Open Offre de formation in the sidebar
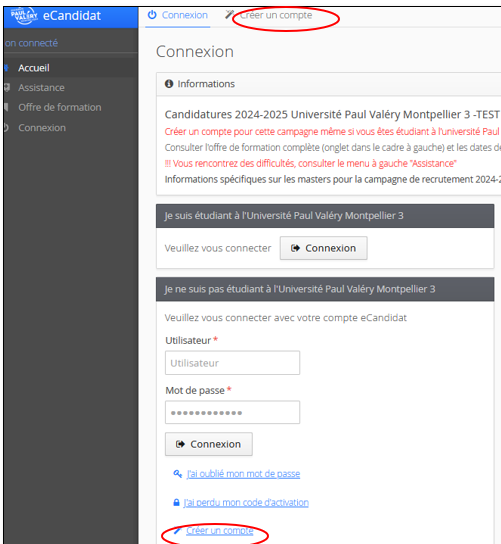Image resolution: width=501 pixels, height=544 pixels. point(60,108)
